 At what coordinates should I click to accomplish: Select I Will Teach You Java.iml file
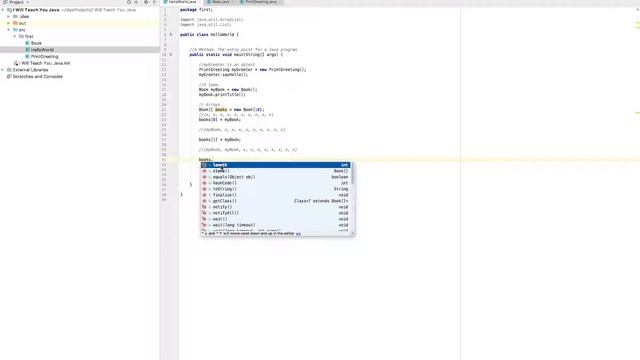(45, 63)
